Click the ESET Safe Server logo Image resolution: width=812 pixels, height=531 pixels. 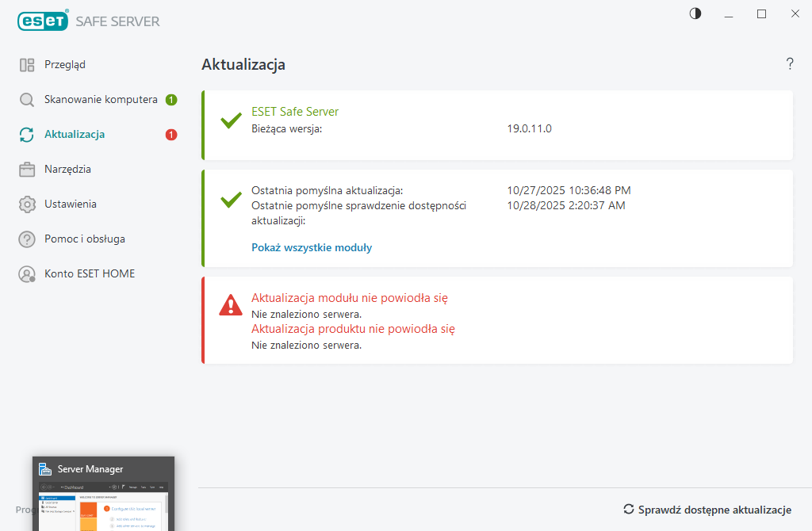[x=88, y=21]
